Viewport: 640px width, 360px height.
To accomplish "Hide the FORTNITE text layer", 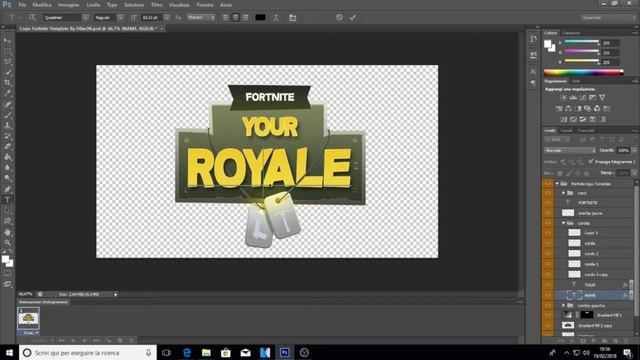I will 547,202.
